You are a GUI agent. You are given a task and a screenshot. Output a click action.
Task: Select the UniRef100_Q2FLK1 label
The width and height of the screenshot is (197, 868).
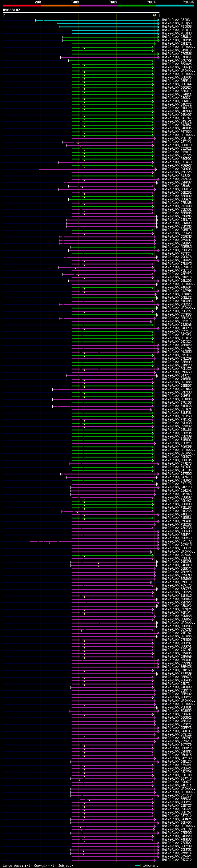pyautogui.click(x=177, y=548)
